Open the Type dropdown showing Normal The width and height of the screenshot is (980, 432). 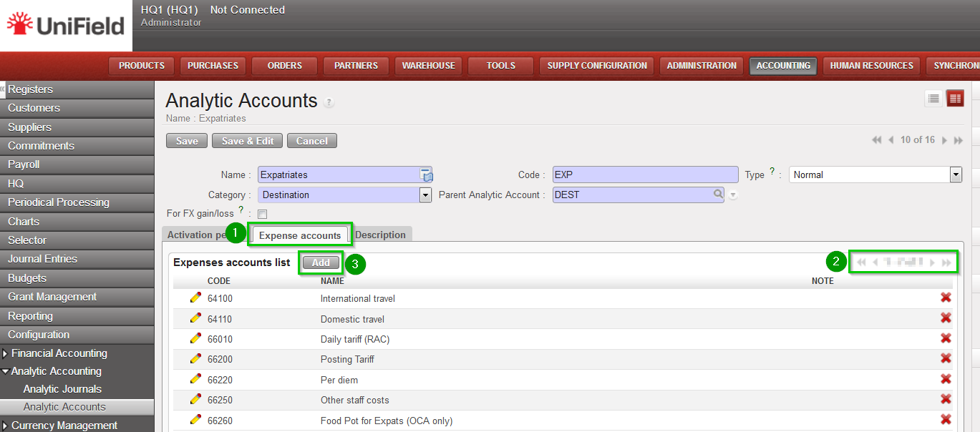pyautogui.click(x=955, y=175)
